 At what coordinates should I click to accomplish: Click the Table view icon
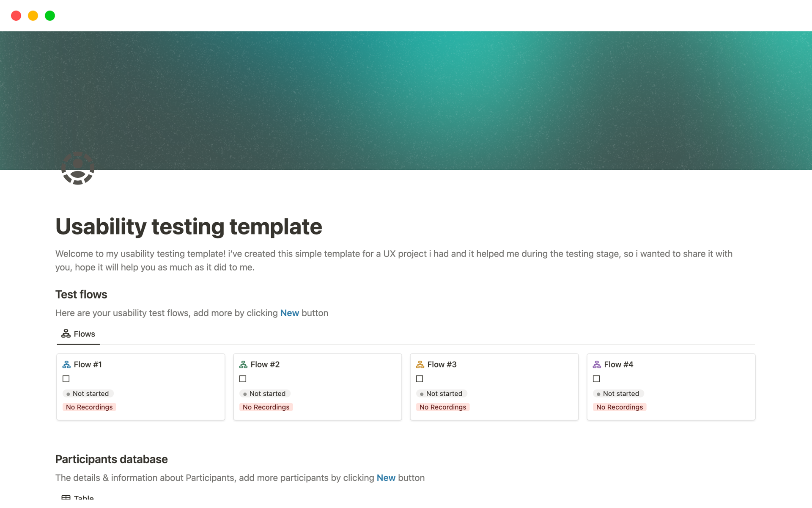[66, 498]
